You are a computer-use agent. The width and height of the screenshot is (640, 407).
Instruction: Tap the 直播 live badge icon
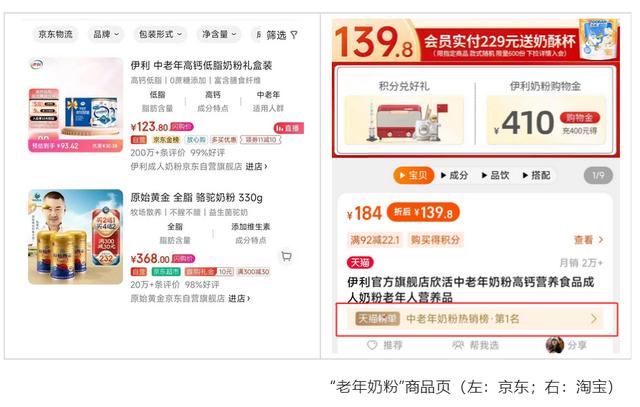(x=289, y=128)
